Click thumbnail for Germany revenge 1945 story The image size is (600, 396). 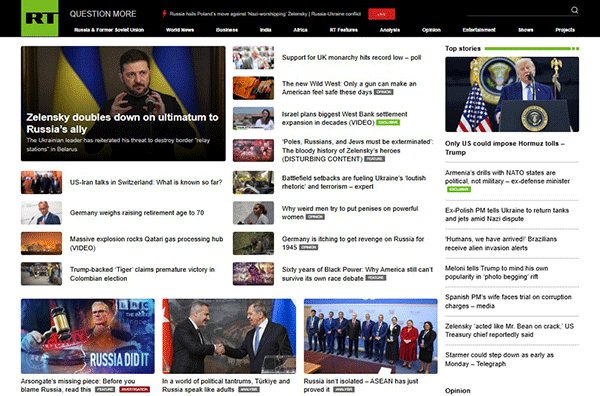coord(253,243)
